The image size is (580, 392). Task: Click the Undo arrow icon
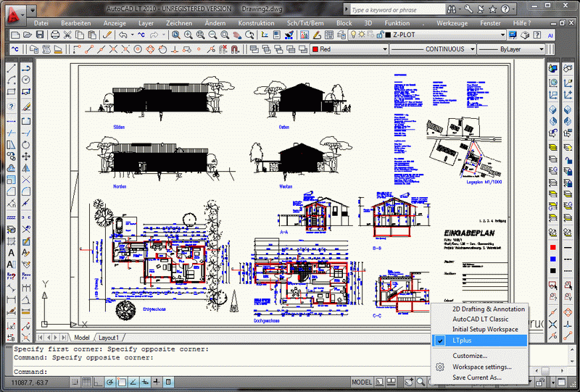point(123,35)
